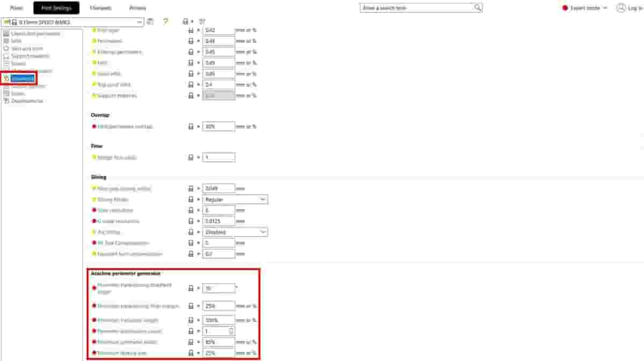This screenshot has width=644, height=361.
Task: Click the Perimeter distribution count spinner arrows
Action: click(231, 331)
